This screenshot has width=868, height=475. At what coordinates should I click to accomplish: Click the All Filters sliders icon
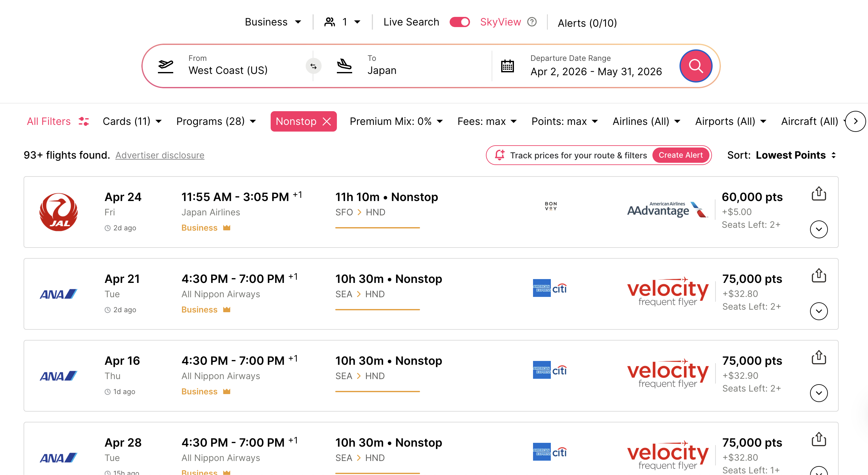[x=83, y=121]
